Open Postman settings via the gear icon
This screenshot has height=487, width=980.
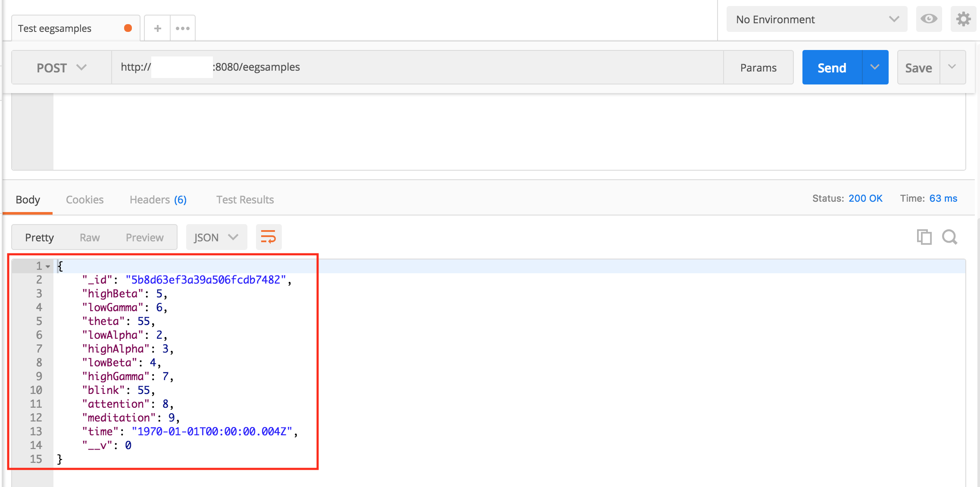964,19
